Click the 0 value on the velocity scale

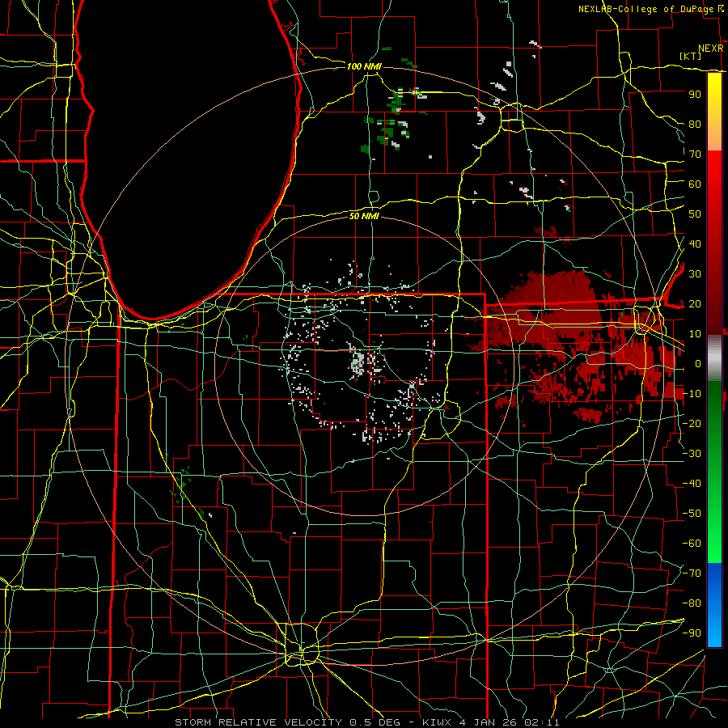[698, 363]
